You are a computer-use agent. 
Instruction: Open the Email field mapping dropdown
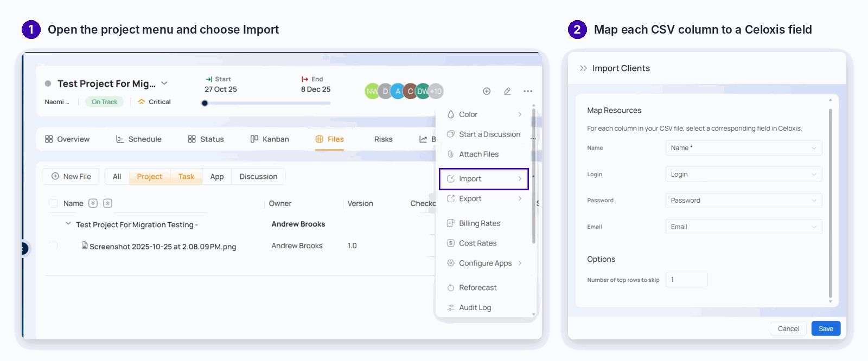coord(744,227)
